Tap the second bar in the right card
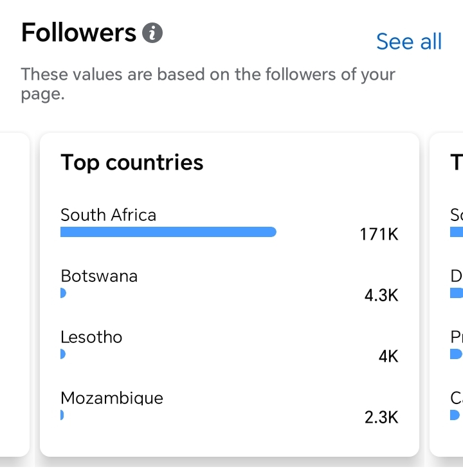463x476 pixels. point(457,293)
